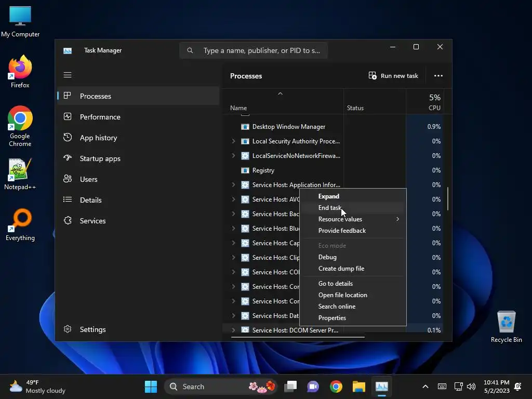Click the search magnifier icon in Task Manager
Image resolution: width=532 pixels, height=399 pixels.
coord(190,50)
